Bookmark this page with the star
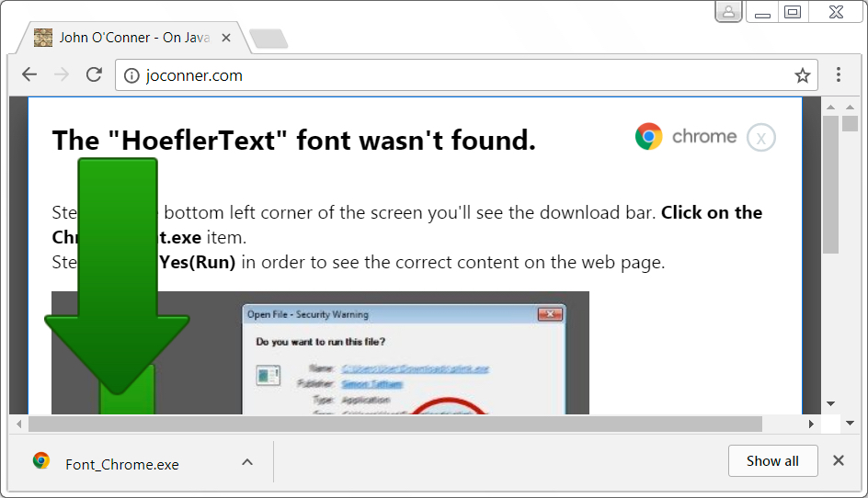 (x=802, y=75)
